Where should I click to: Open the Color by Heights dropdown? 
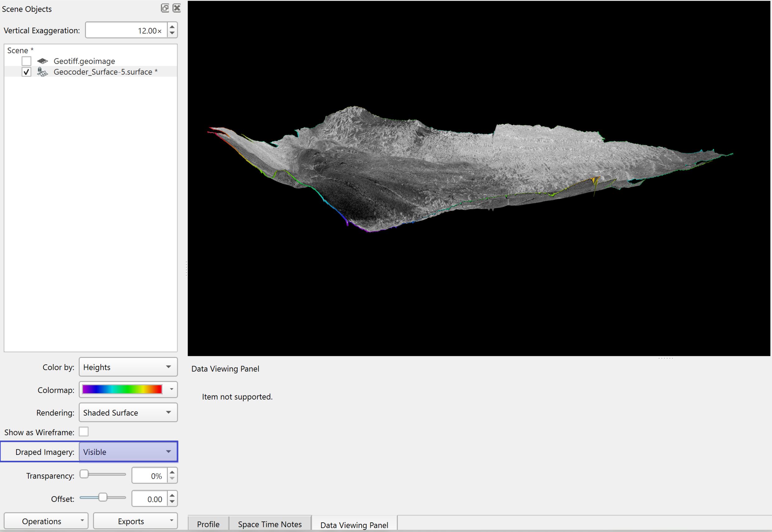coord(128,367)
